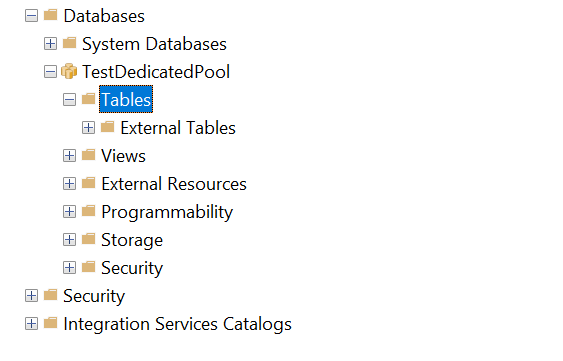This screenshot has height=361, width=563.
Task: Expand the Storage node
Action: (x=69, y=240)
